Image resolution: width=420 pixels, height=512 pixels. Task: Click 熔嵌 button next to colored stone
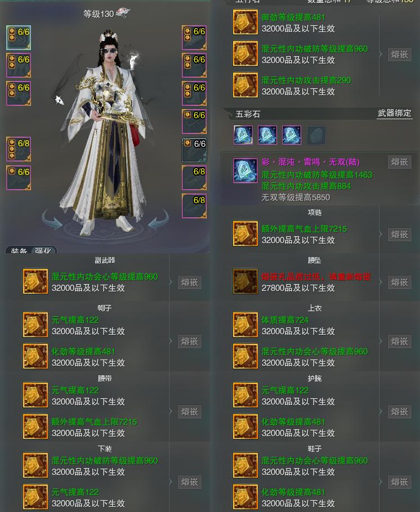tap(399, 162)
